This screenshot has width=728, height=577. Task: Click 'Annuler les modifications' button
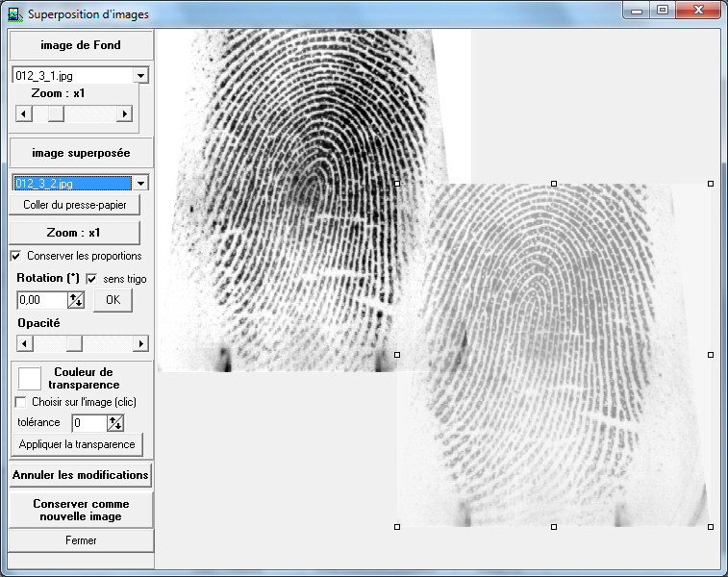[x=81, y=475]
